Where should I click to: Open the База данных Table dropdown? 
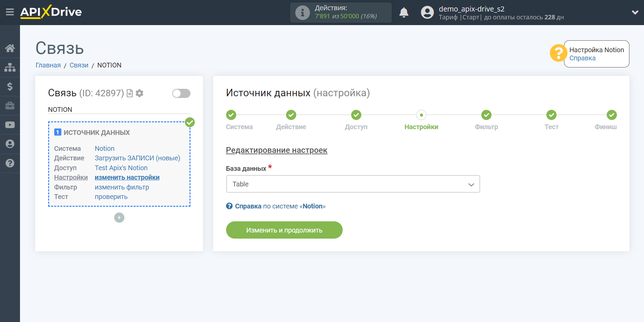coord(353,184)
